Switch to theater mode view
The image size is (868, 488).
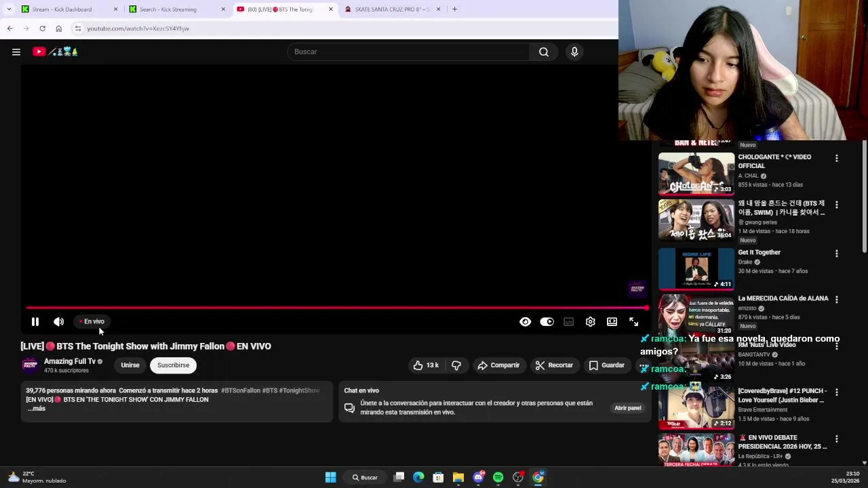(x=612, y=322)
